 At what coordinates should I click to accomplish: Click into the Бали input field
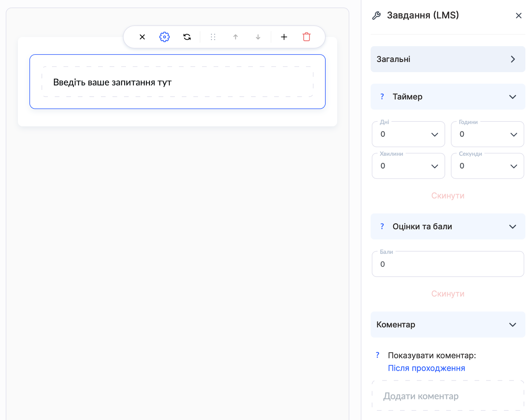pyautogui.click(x=448, y=264)
